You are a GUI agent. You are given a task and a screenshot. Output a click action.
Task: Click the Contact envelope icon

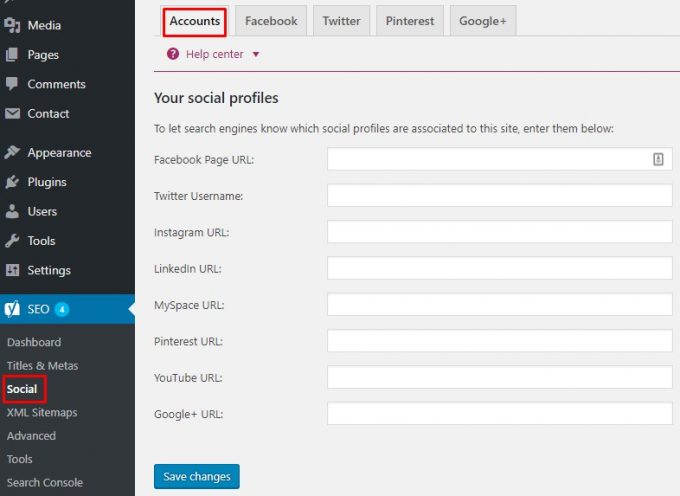coord(12,114)
